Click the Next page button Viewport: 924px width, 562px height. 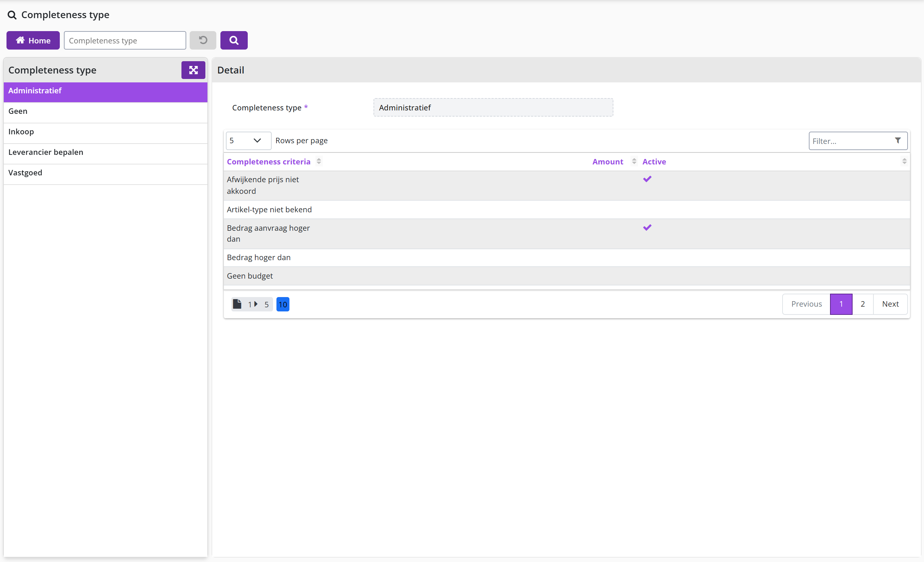pos(890,304)
